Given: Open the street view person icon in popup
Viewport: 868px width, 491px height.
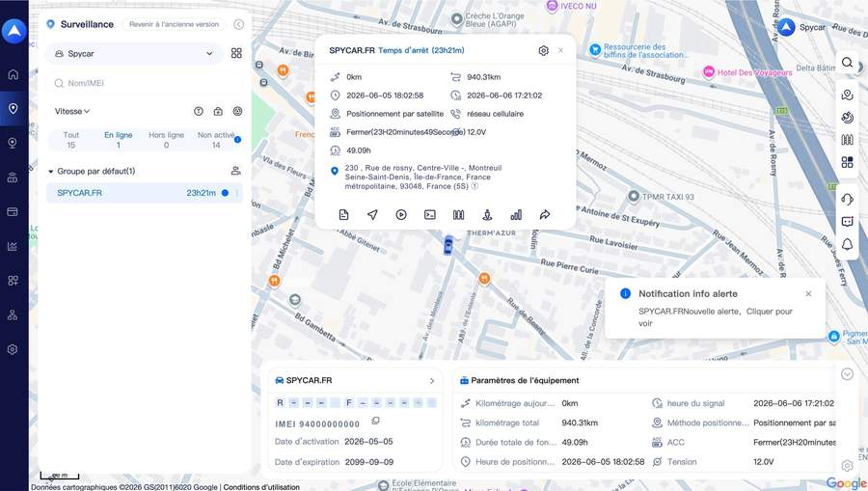Looking at the screenshot, I should click(488, 215).
